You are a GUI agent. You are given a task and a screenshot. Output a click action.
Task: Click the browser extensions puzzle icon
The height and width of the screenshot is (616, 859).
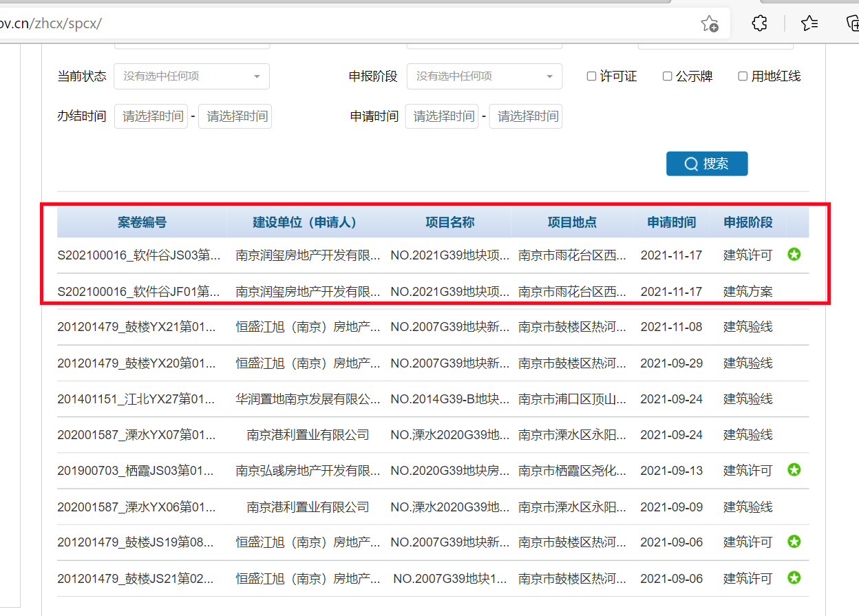(759, 23)
